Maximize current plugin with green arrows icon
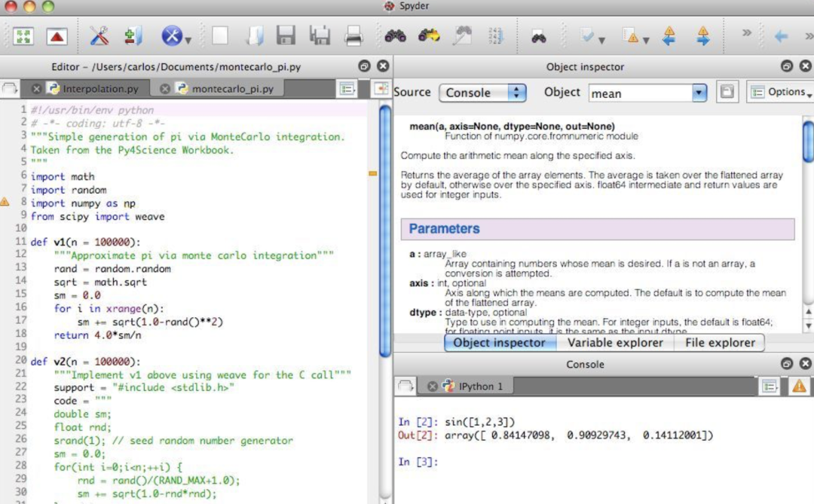Image resolution: width=814 pixels, height=504 pixels. [x=23, y=36]
